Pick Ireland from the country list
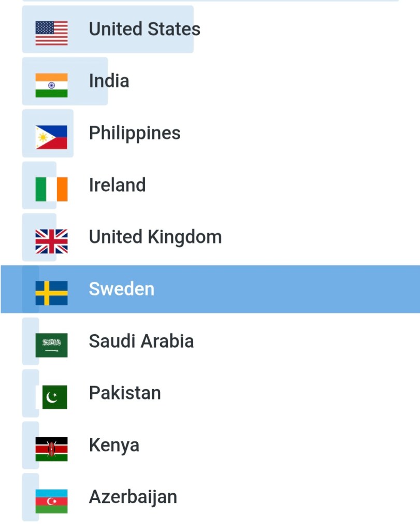420x530 pixels. click(x=117, y=185)
